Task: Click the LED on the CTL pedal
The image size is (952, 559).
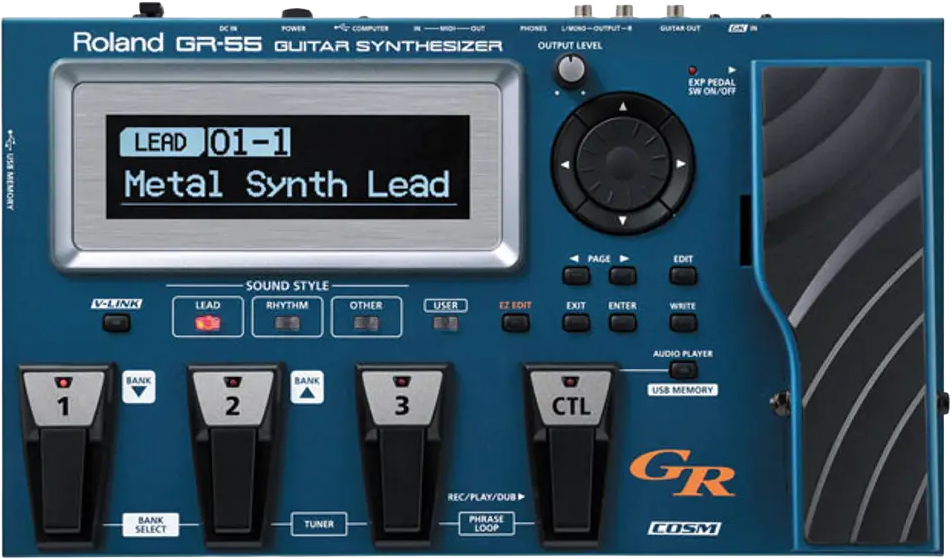Action: click(570, 382)
